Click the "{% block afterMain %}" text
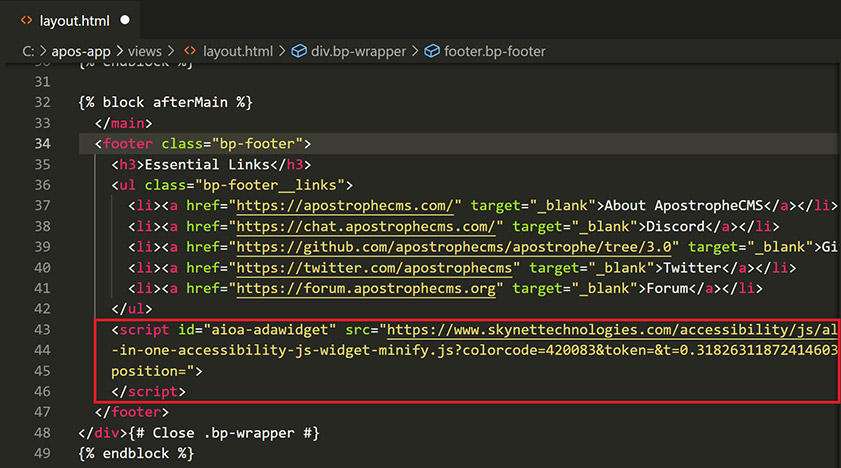 click(x=165, y=102)
